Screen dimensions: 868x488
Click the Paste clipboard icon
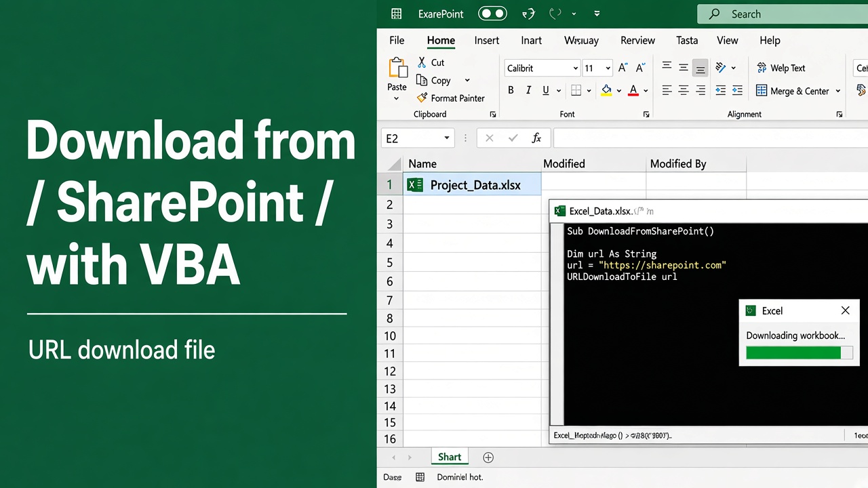[397, 68]
